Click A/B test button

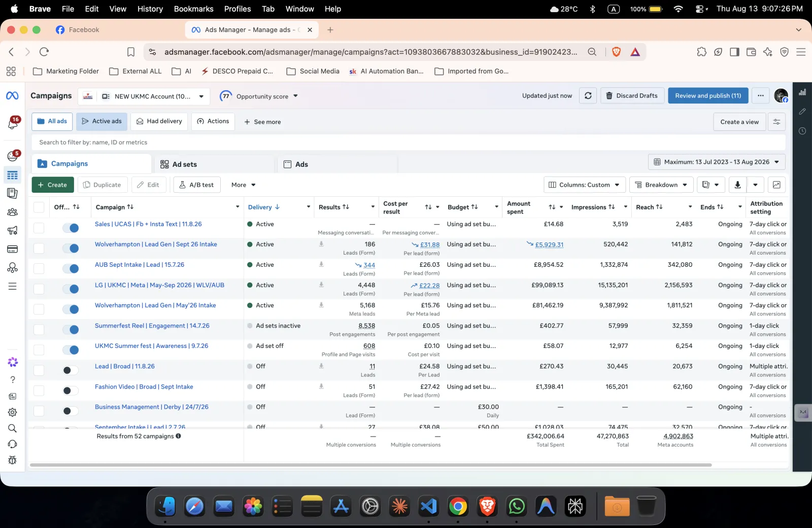pyautogui.click(x=197, y=185)
